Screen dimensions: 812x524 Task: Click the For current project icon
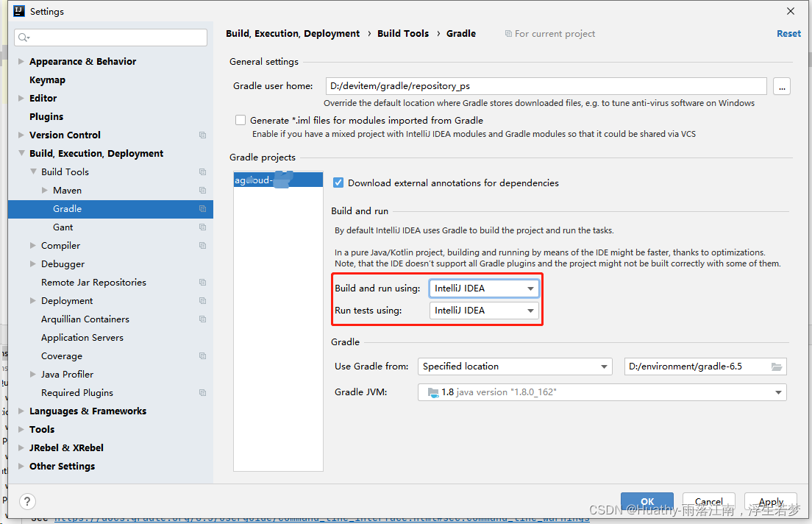508,34
